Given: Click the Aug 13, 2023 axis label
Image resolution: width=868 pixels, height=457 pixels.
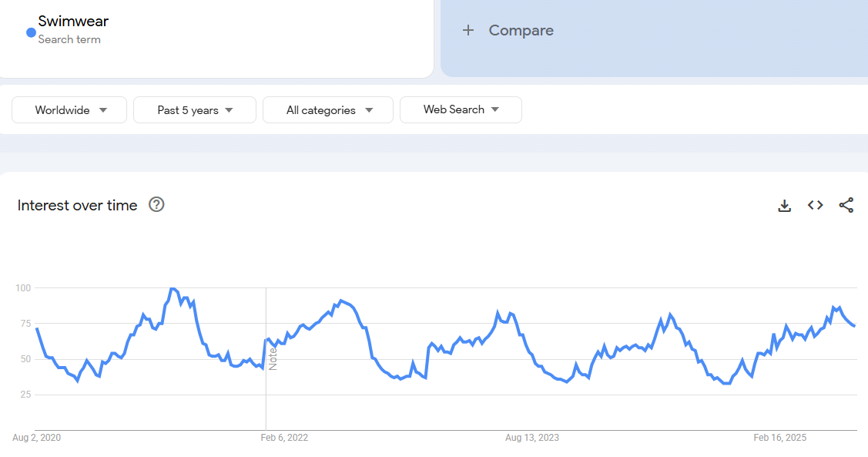Looking at the screenshot, I should coord(532,438).
